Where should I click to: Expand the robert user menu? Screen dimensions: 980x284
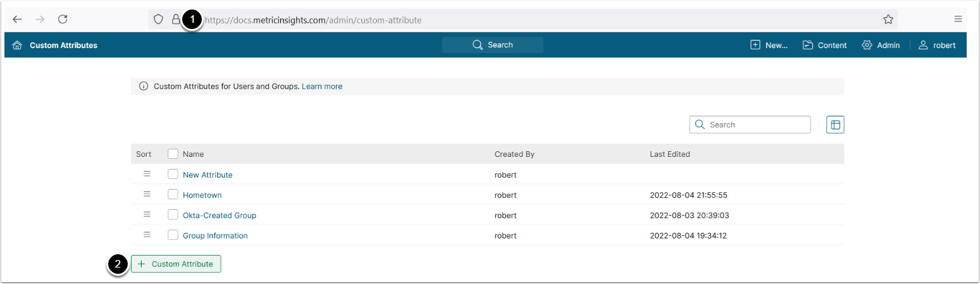coord(937,45)
